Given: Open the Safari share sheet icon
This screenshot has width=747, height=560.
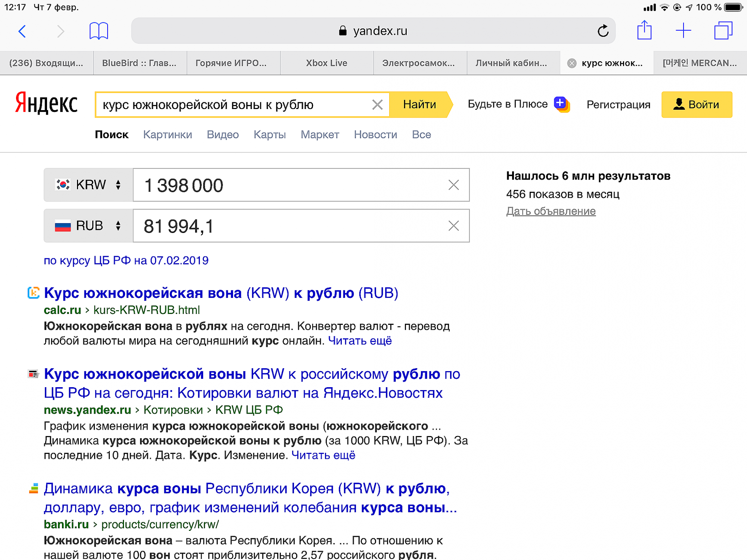Looking at the screenshot, I should [x=645, y=30].
